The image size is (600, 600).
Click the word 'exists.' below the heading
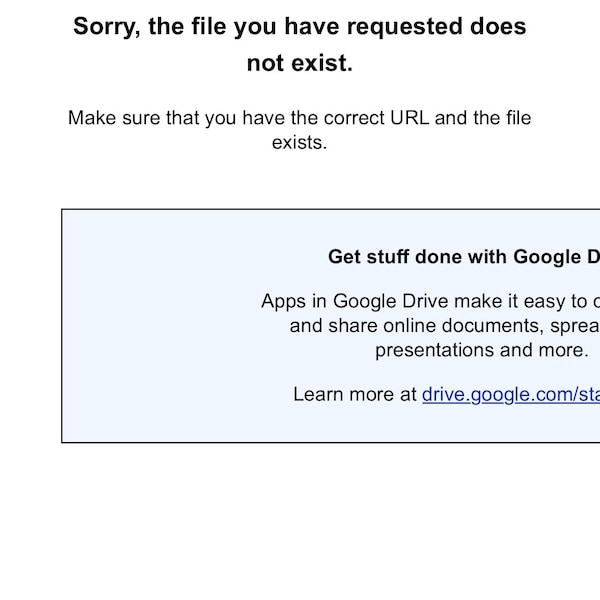click(x=300, y=142)
